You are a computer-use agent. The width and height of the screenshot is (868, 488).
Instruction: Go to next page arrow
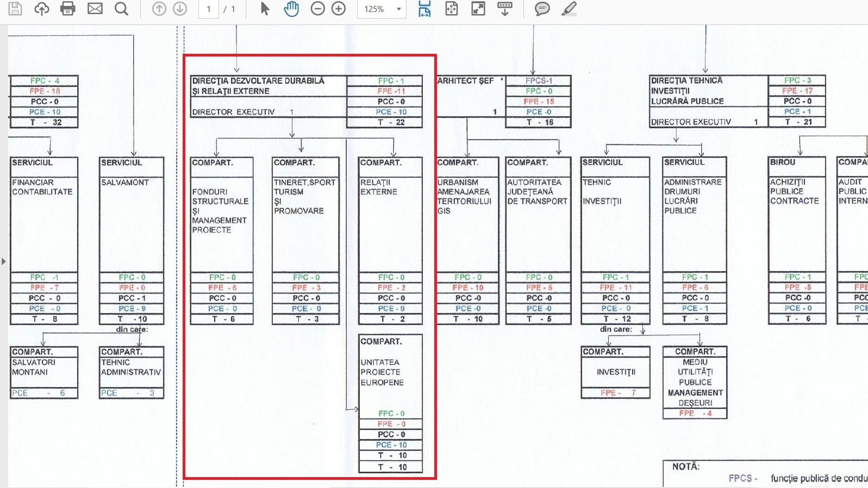pos(180,9)
